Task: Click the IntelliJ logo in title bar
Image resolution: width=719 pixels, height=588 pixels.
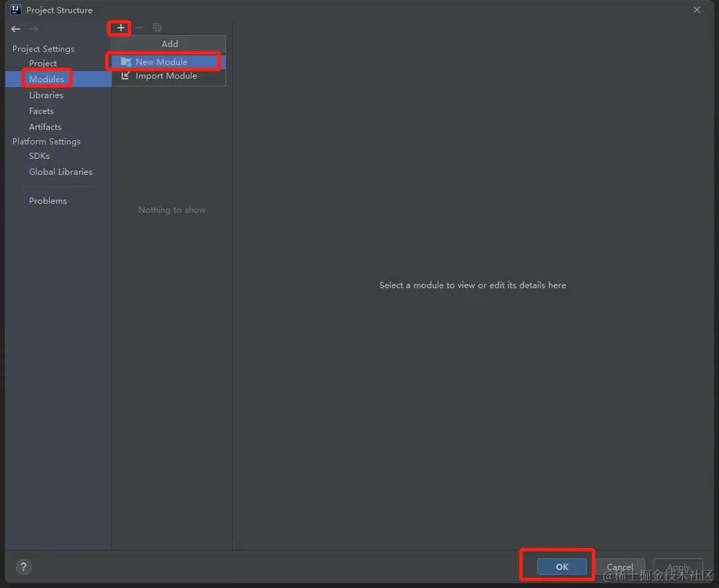Action: tap(16, 10)
